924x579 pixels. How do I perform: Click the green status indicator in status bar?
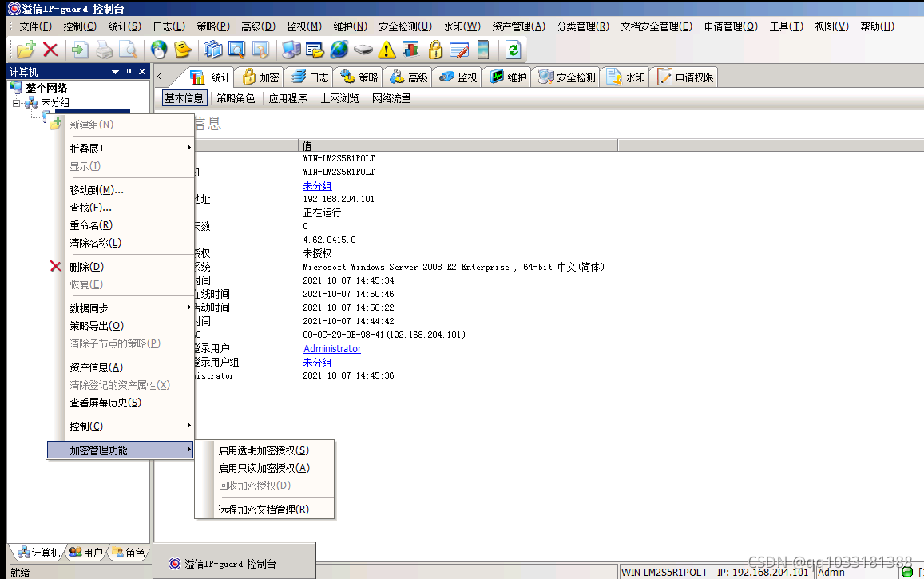(x=907, y=572)
